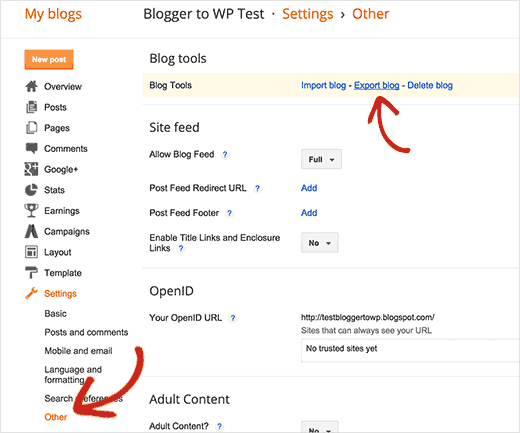Open the Allow Blog Feed Full dropdown

(x=321, y=159)
